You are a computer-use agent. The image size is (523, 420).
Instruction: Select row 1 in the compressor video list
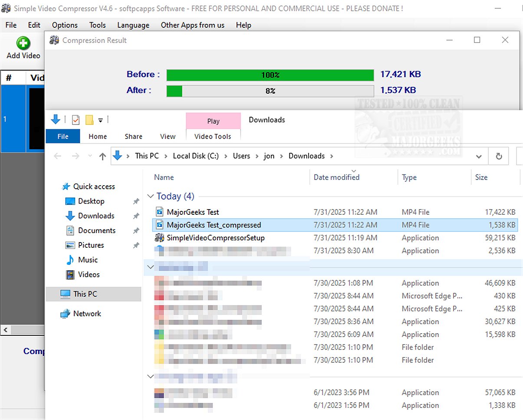tap(23, 118)
